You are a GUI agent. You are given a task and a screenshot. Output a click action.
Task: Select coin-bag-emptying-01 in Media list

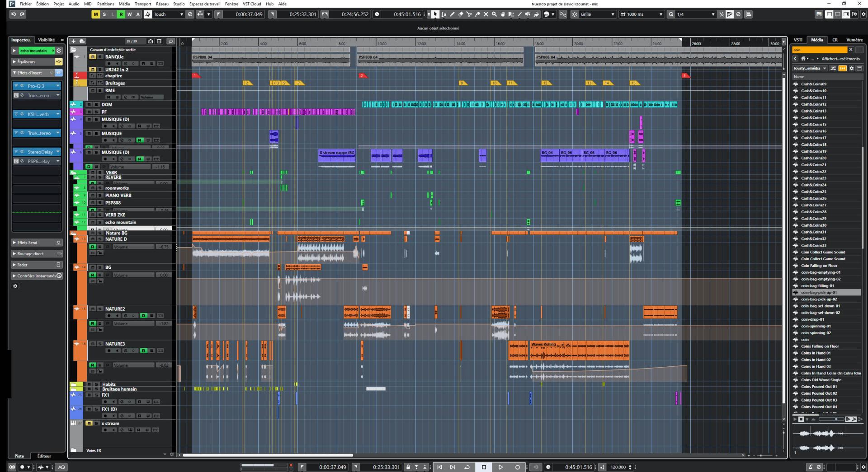(x=821, y=272)
